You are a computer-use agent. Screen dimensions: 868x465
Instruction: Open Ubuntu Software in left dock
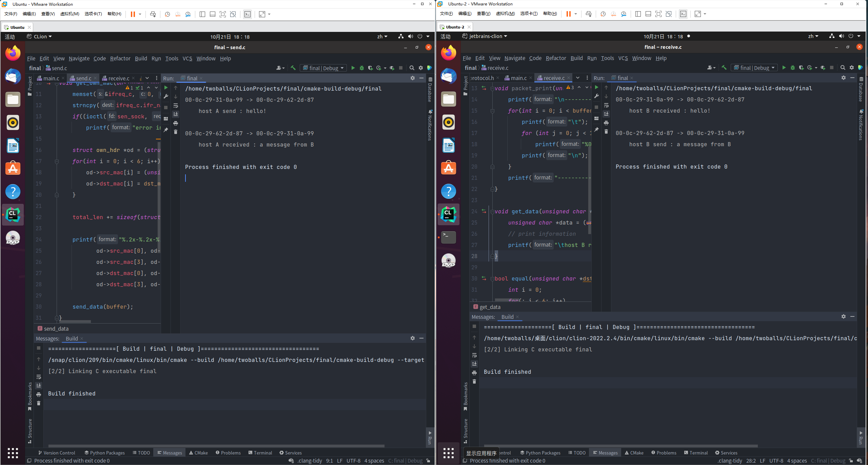click(x=13, y=169)
